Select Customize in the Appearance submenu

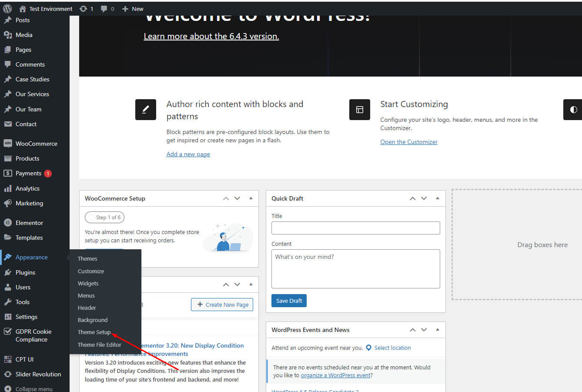91,271
